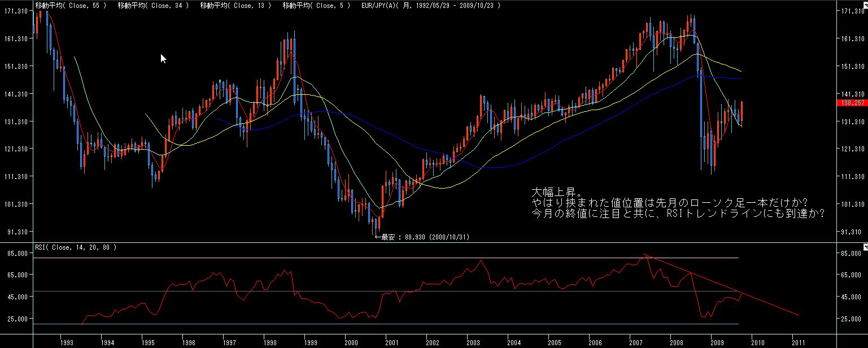Viewport: 868px width, 348px height.
Task: Click the 1994 year label on time axis
Action: pos(107,342)
